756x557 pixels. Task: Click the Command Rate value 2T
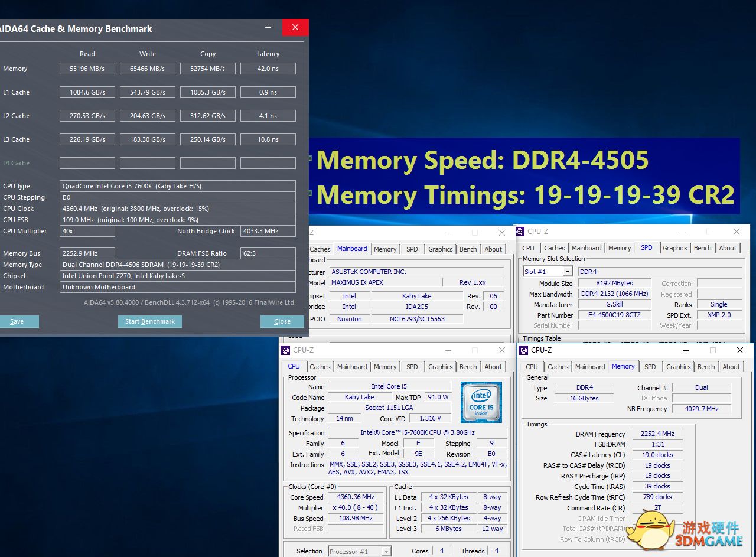point(657,508)
